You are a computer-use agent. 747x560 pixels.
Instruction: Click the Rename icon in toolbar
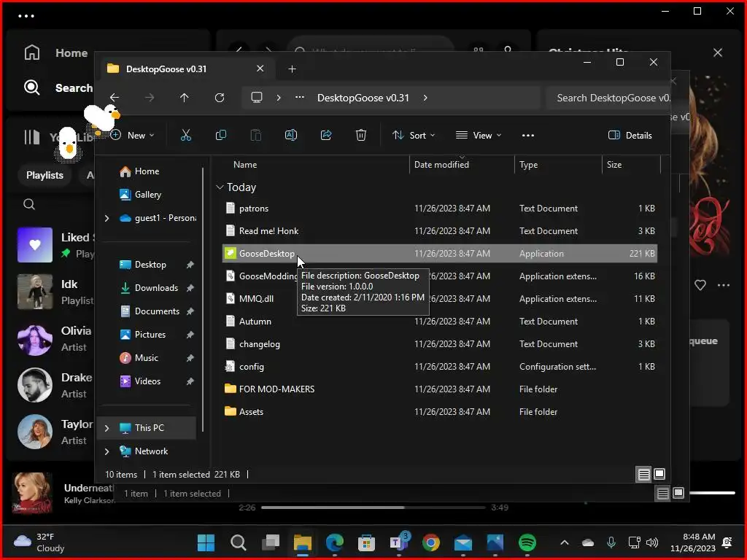pos(291,135)
